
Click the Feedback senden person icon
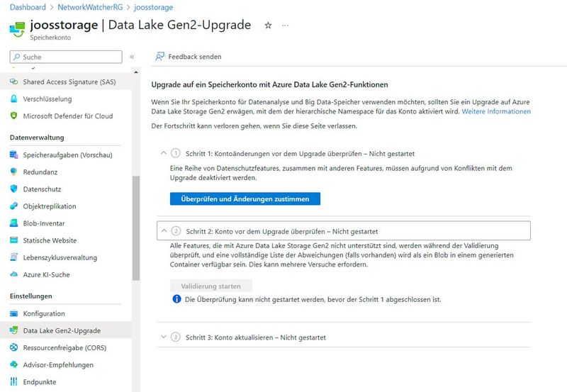tap(159, 57)
